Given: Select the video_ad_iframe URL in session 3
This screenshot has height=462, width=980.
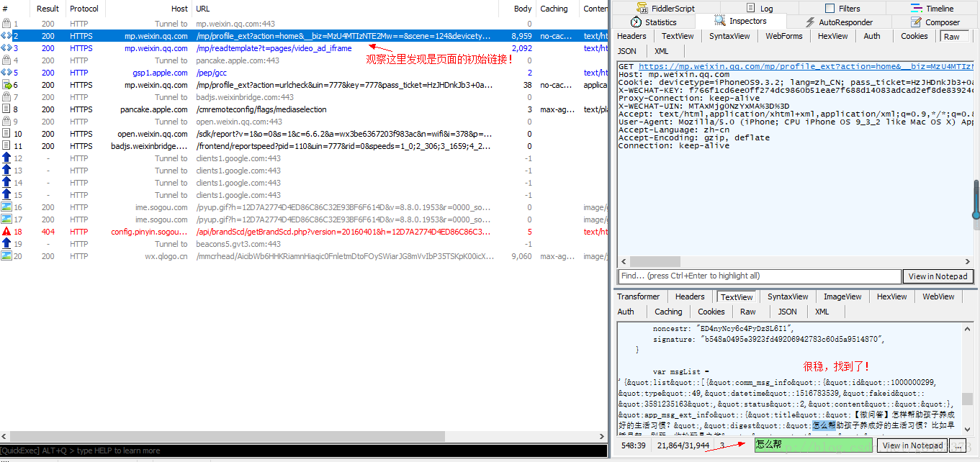Looking at the screenshot, I should click(x=274, y=48).
